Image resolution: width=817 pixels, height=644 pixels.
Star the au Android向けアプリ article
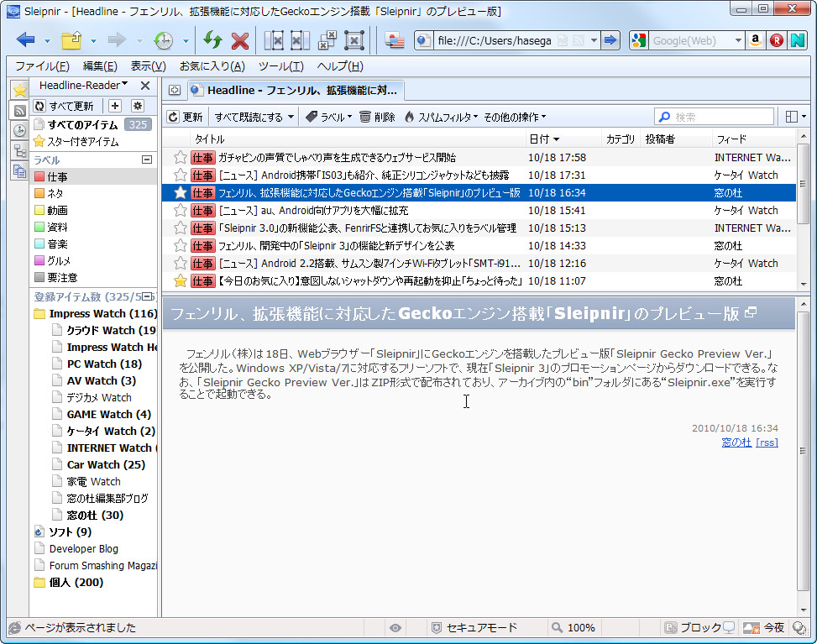tap(181, 211)
